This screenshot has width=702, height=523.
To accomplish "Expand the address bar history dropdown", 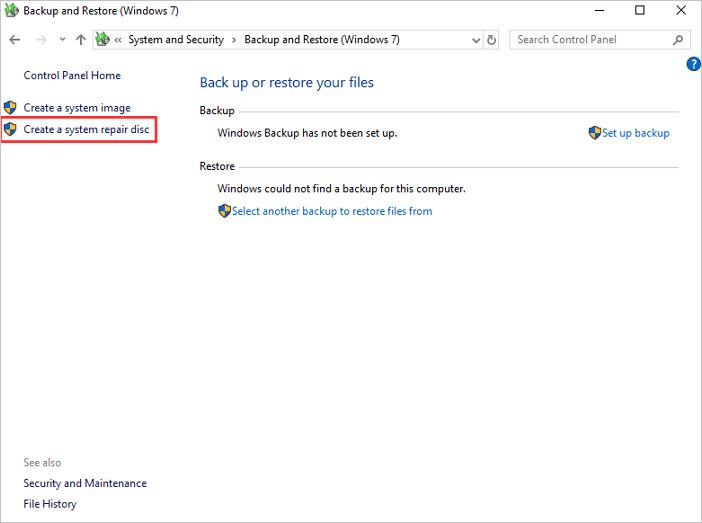I will 474,40.
